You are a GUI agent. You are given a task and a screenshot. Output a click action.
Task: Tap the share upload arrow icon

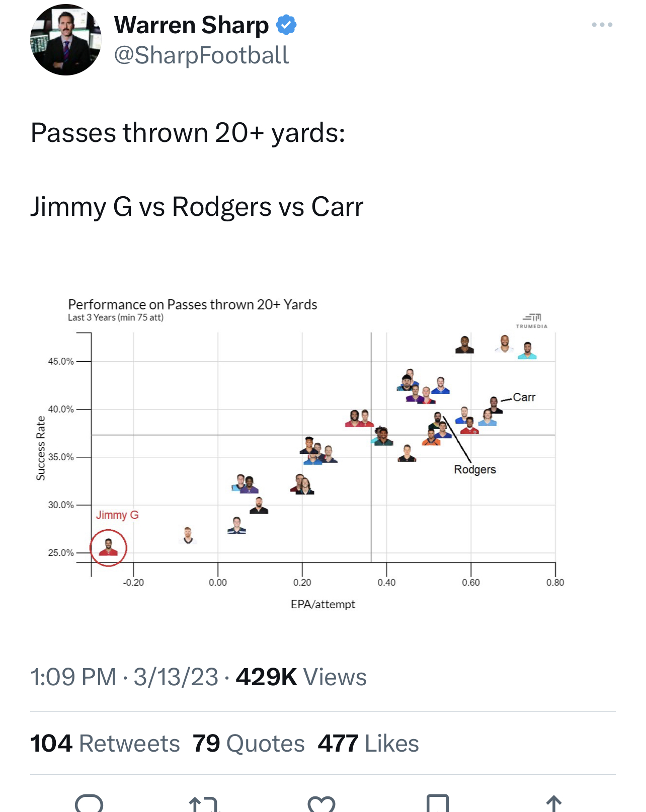coord(553,803)
